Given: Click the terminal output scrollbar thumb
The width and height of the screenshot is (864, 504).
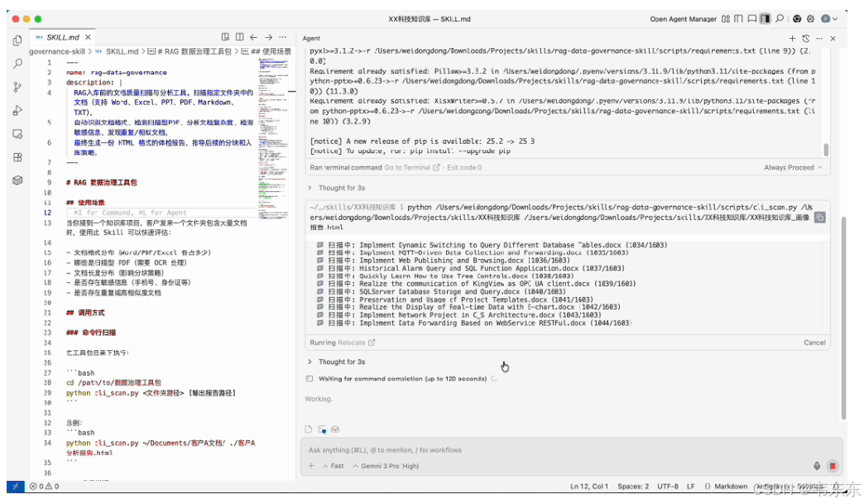Looking at the screenshot, I should tap(825, 150).
